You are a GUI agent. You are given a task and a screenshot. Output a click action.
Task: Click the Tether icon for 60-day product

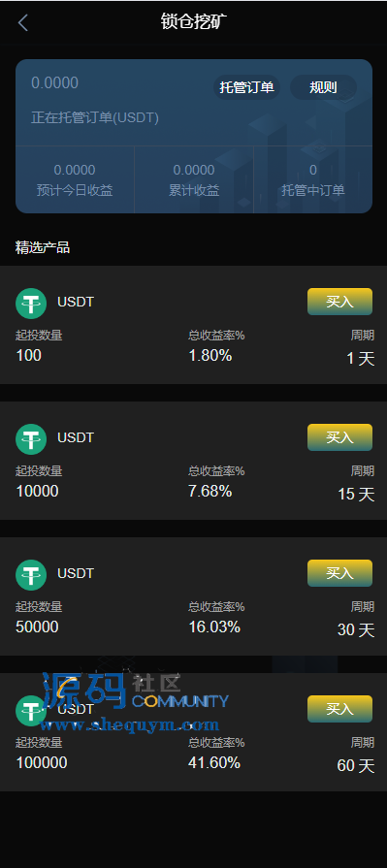[31, 711]
